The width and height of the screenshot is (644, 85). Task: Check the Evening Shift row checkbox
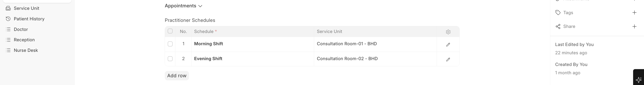click(170, 59)
